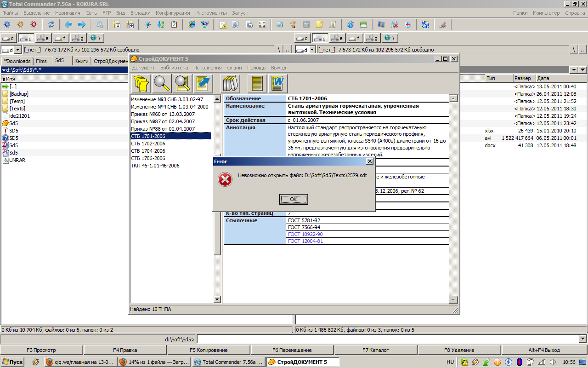This screenshot has height=368, width=588.
Task: Click the A-Z sort icon
Action: pos(161,24)
